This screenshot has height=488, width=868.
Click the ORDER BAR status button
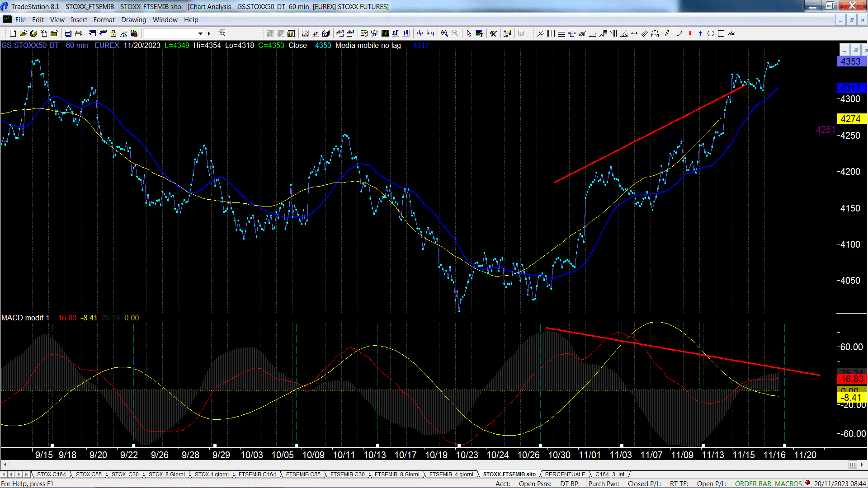(753, 483)
